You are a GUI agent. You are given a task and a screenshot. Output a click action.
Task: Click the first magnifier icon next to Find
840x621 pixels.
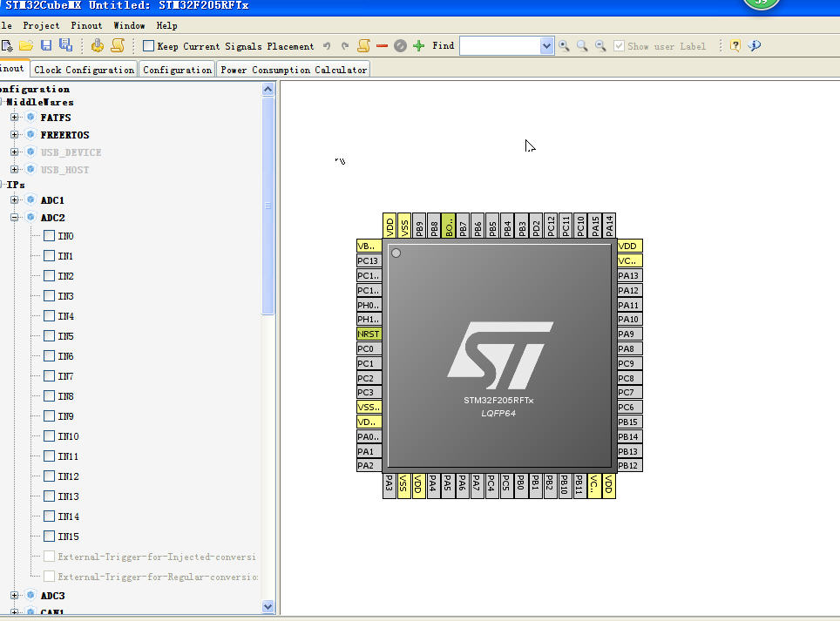pos(564,46)
